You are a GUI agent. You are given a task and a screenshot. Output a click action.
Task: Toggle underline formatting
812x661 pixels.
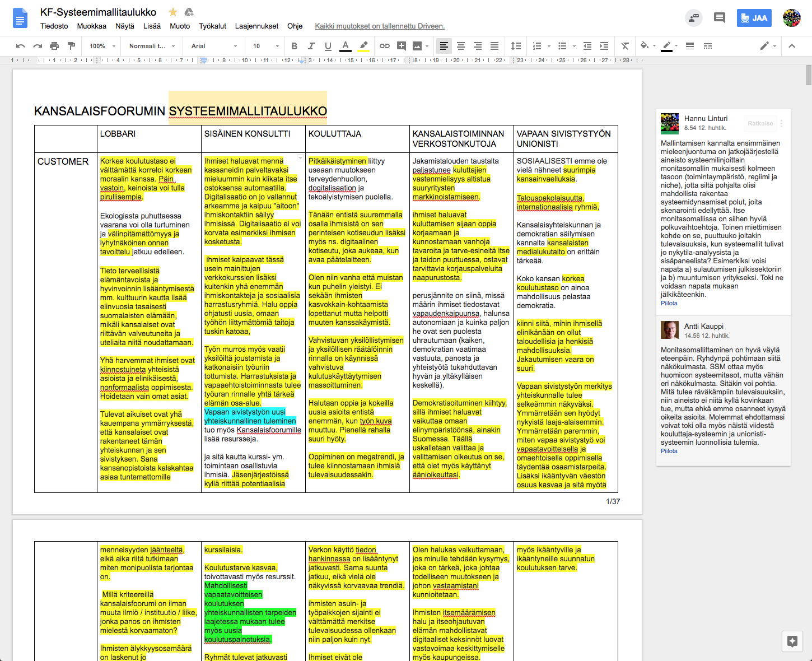click(x=328, y=46)
